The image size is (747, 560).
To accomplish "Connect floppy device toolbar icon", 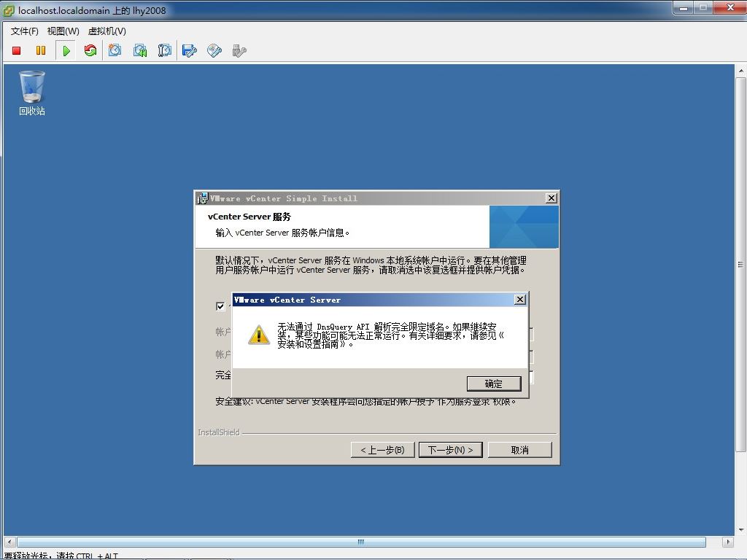I will [190, 50].
